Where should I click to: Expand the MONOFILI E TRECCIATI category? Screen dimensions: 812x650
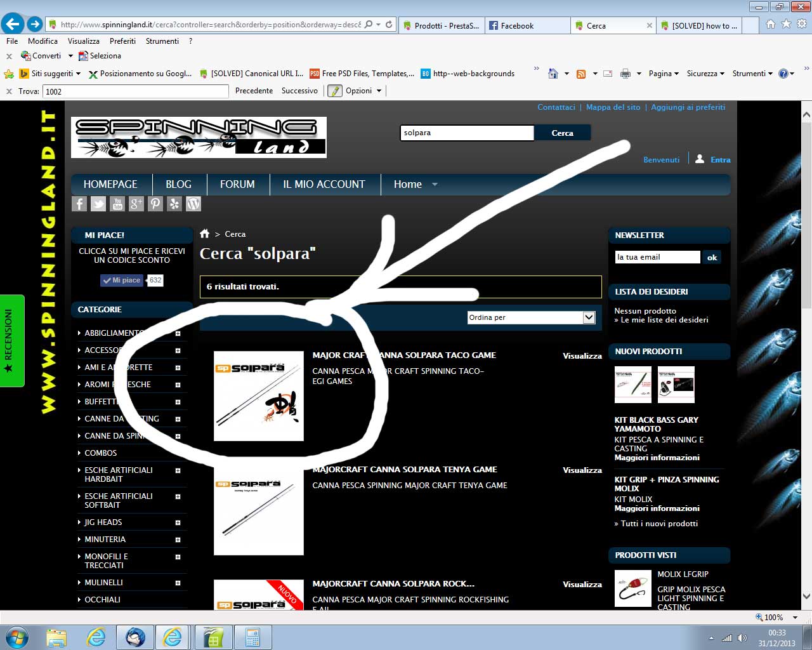pos(178,557)
